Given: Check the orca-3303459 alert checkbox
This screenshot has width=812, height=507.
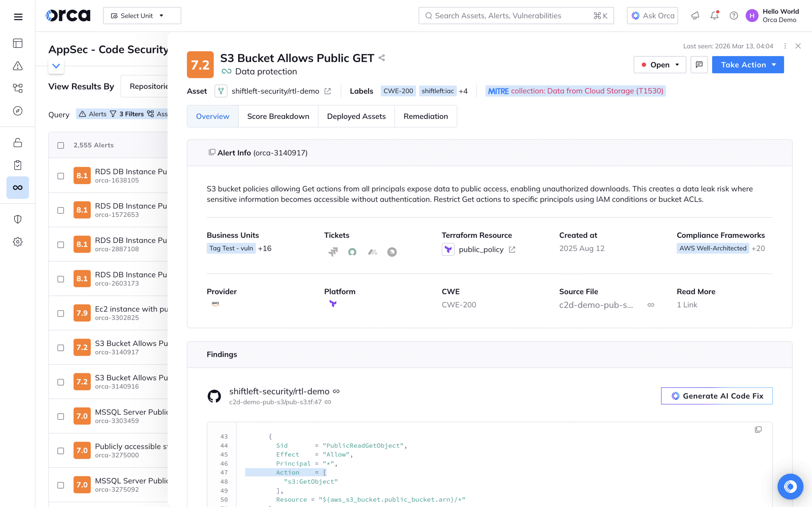Looking at the screenshot, I should [61, 416].
